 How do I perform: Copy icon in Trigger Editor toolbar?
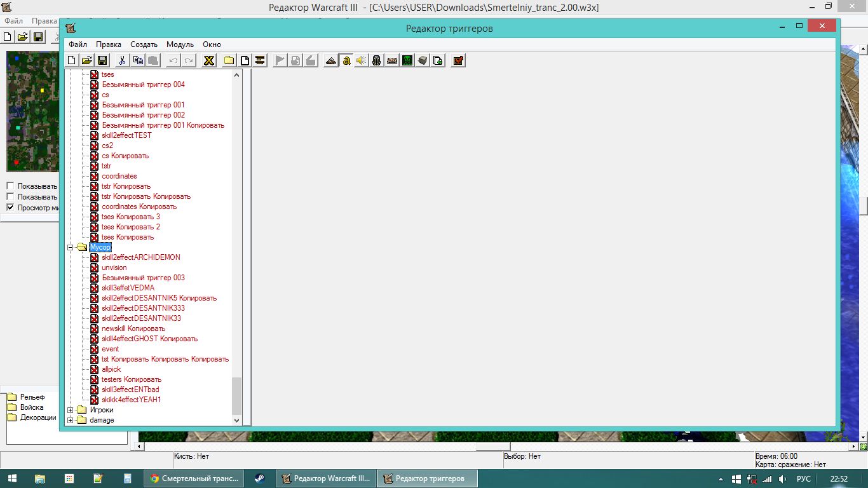tap(137, 60)
